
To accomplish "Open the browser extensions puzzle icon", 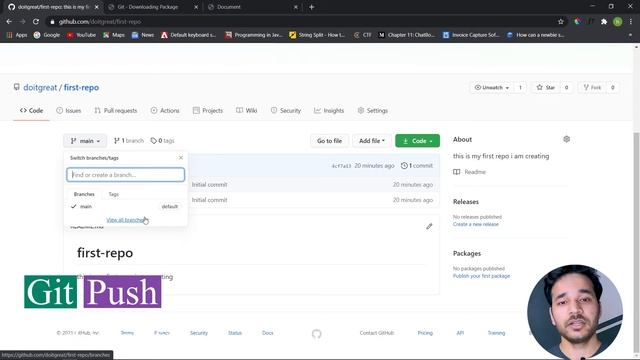I will (x=604, y=22).
